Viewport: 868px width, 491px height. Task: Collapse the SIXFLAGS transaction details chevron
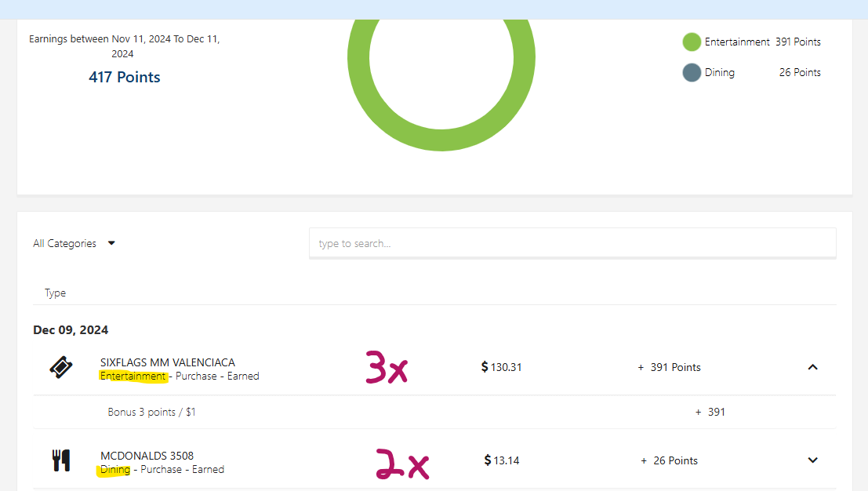click(x=813, y=366)
